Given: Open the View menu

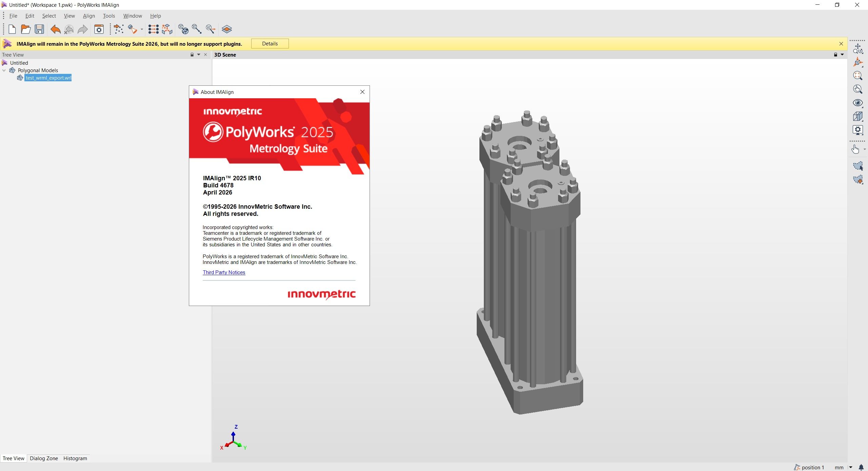Looking at the screenshot, I should pos(69,16).
